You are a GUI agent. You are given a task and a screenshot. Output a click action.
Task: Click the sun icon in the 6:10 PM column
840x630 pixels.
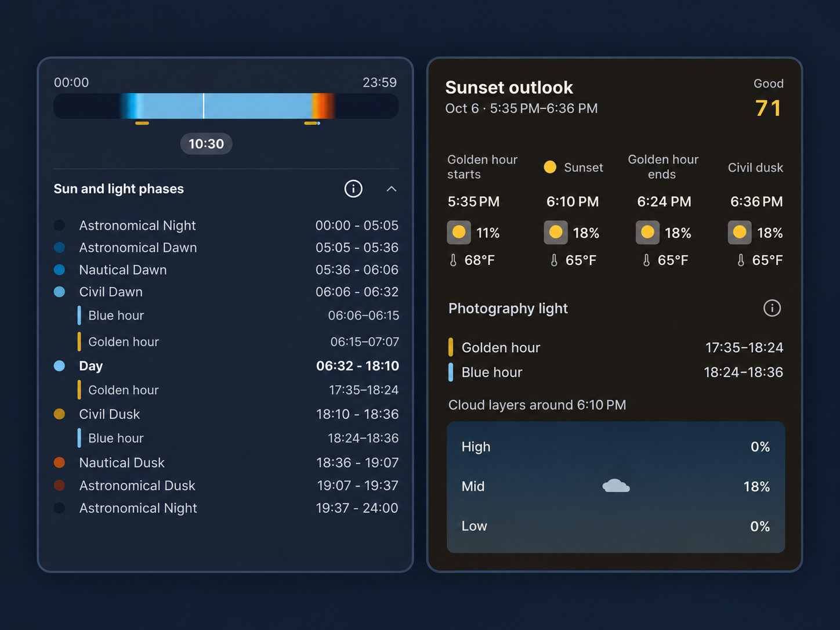556,233
